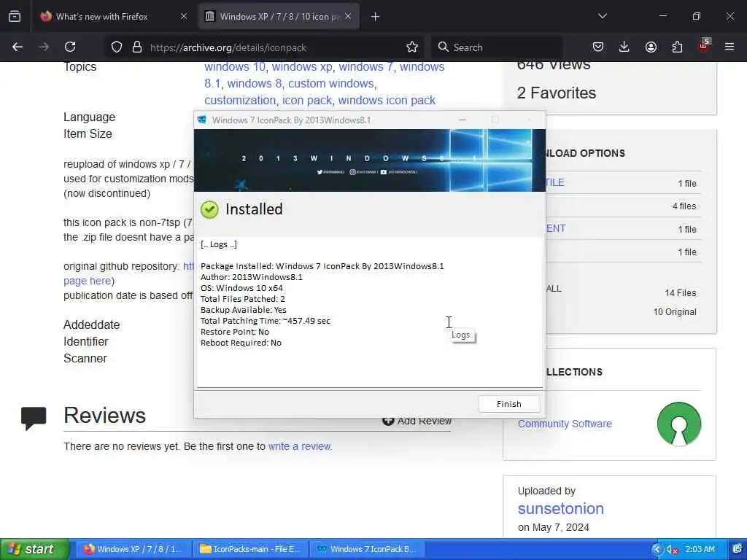
Task: Reload the archive.org page
Action: pos(70,47)
